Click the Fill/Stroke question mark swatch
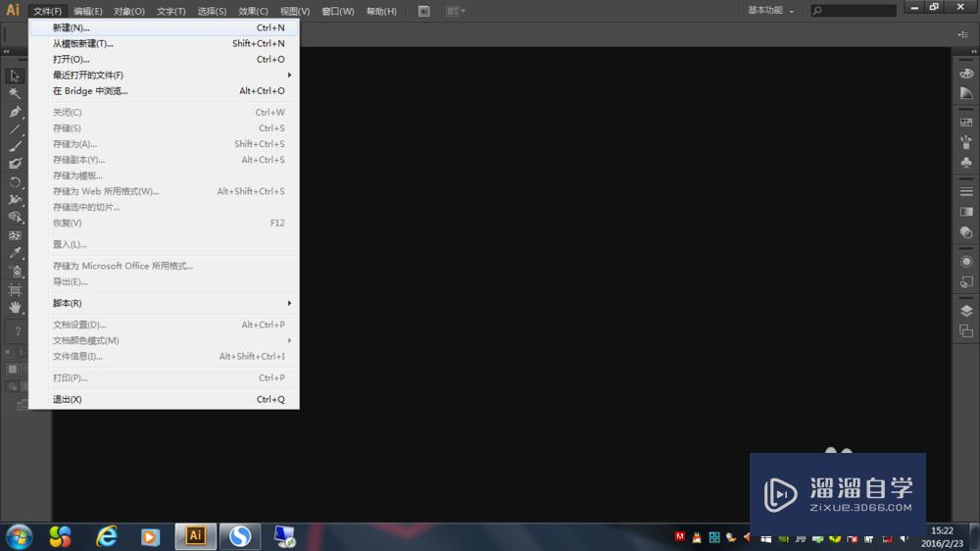 18,331
